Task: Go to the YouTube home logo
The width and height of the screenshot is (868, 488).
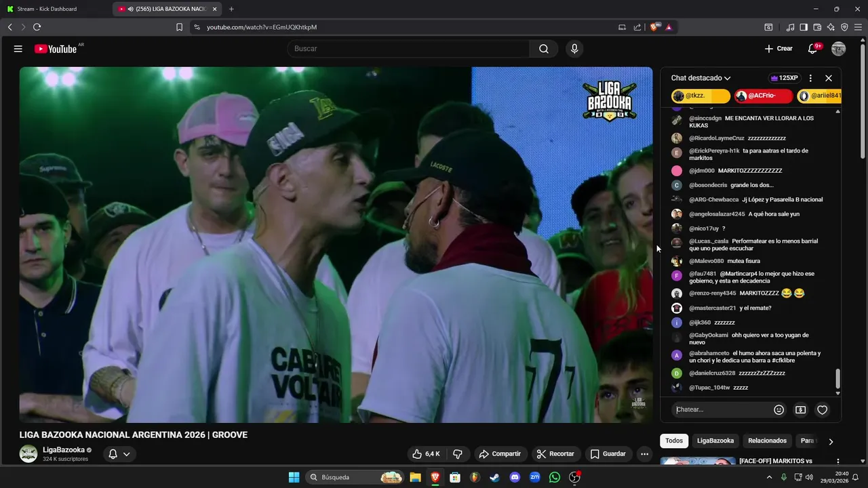Action: tap(56, 49)
